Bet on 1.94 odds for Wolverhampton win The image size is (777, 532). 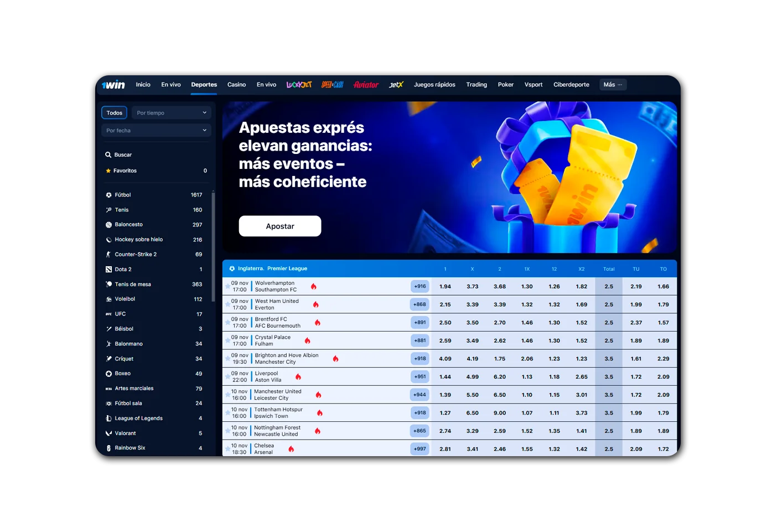point(446,286)
